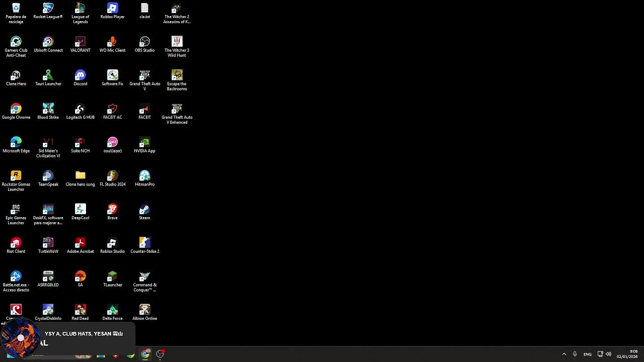
Task: Select Grand Theft Auto V Enhanced shortcut
Action: point(177,114)
